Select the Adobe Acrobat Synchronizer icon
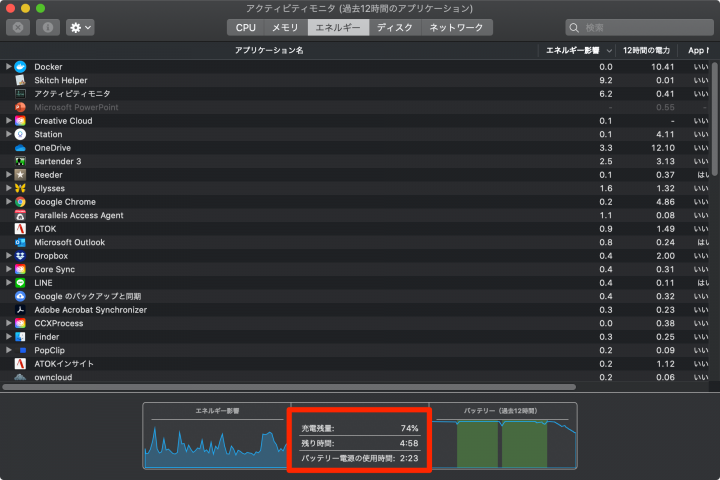720x480 pixels. click(x=20, y=310)
